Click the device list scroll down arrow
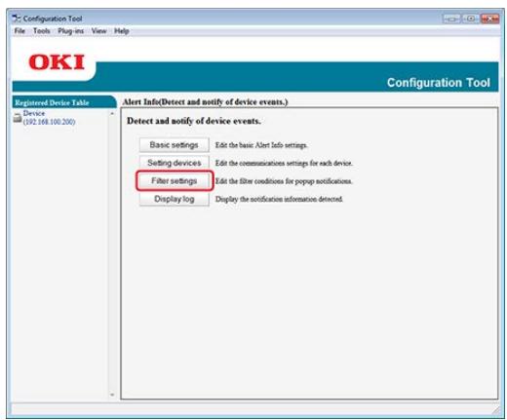 (112, 395)
